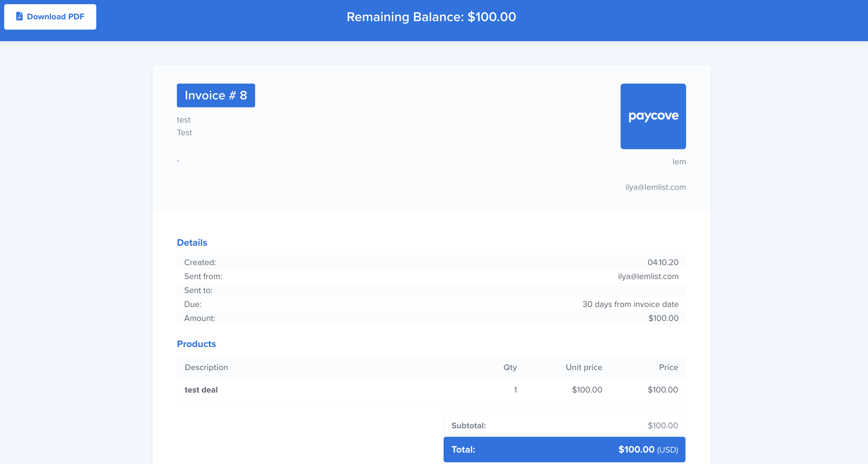Select the Products section heading

coord(196,344)
